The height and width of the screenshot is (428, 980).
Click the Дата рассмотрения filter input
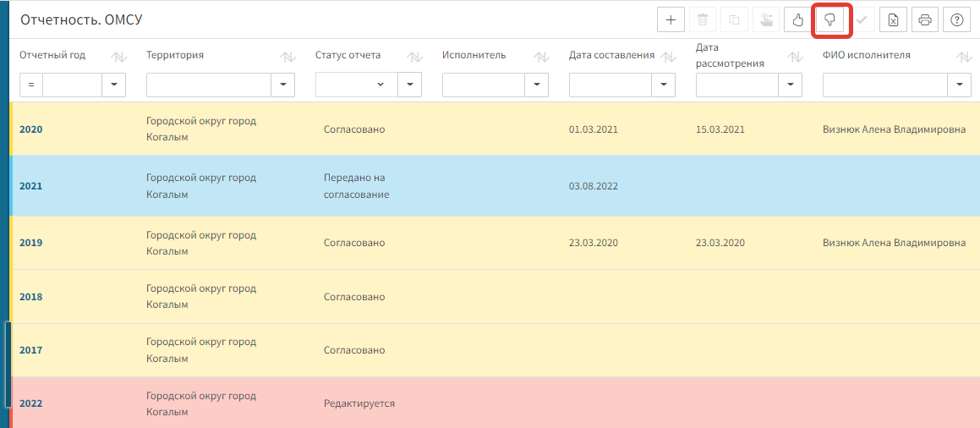click(x=736, y=85)
